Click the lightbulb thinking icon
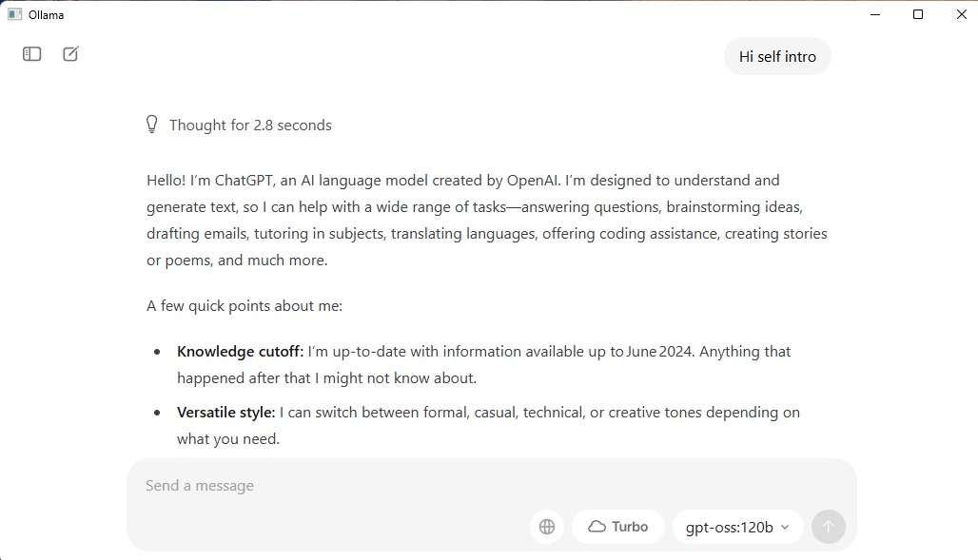 (151, 125)
